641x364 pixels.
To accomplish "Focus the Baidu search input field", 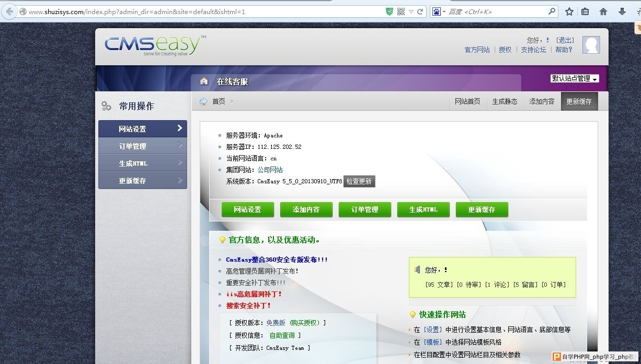I will coord(497,11).
